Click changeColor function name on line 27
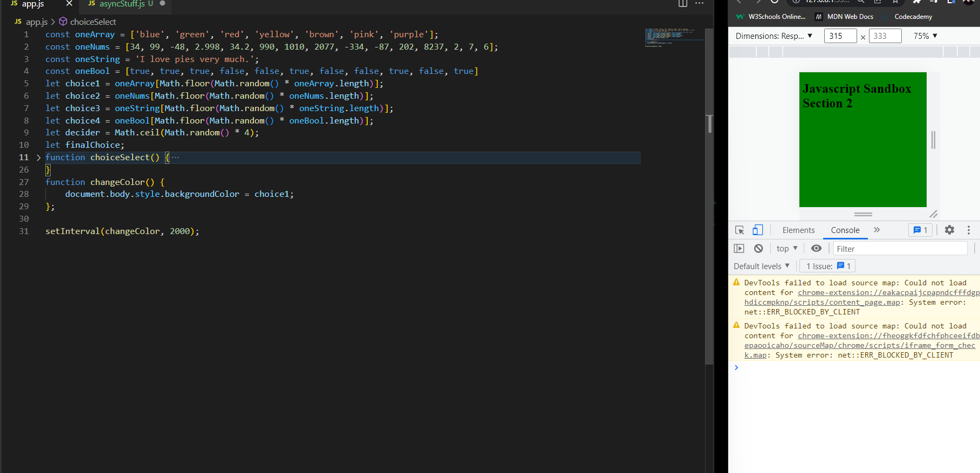 (x=117, y=182)
